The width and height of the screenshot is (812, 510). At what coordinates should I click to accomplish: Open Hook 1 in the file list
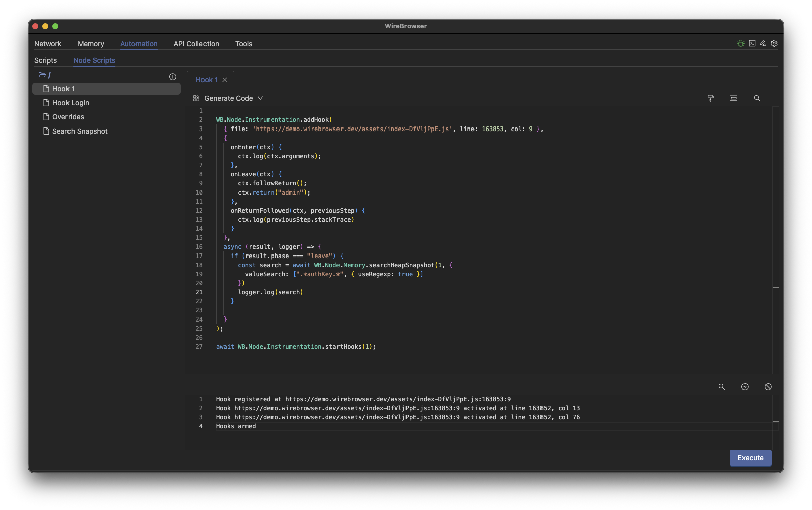pyautogui.click(x=106, y=89)
